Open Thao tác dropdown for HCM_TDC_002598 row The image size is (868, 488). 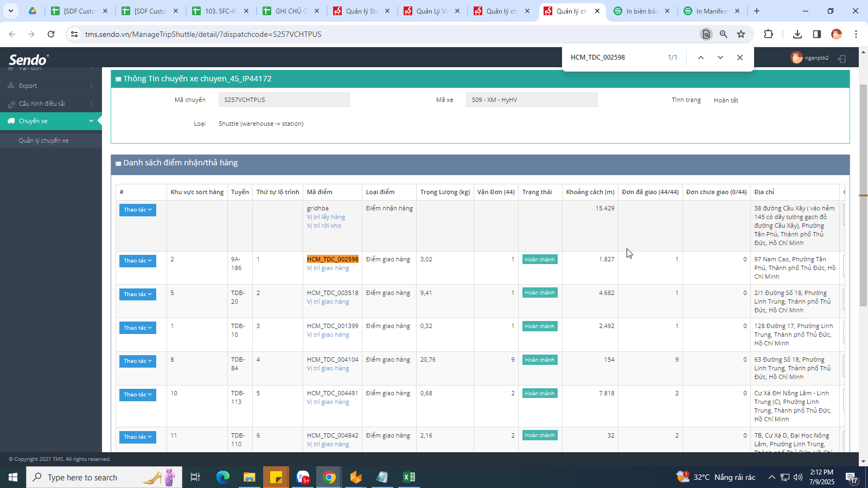(x=138, y=261)
